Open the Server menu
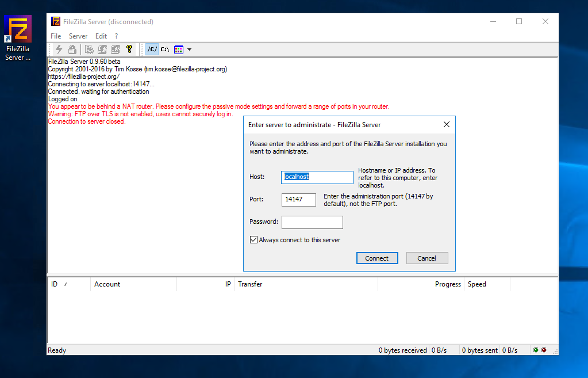The width and height of the screenshot is (588, 378). tap(78, 36)
